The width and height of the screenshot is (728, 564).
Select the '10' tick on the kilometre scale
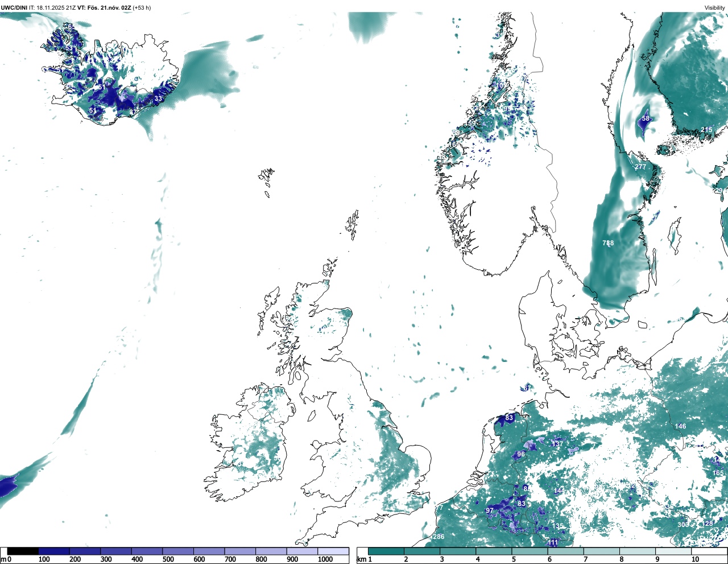coord(695,559)
